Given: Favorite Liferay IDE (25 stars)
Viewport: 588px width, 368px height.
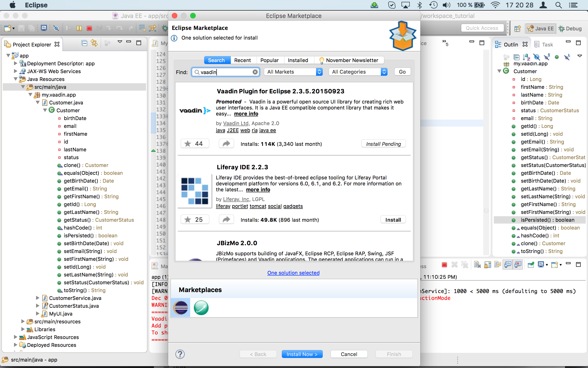Looking at the screenshot, I should click(195, 219).
